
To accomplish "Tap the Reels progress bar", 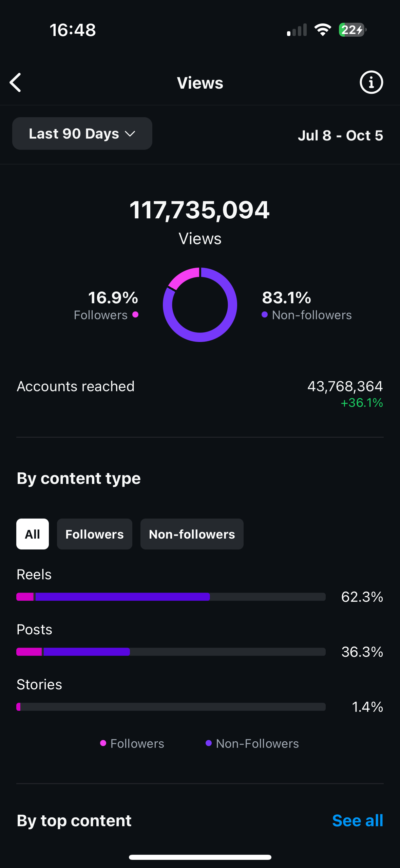I will point(171,597).
